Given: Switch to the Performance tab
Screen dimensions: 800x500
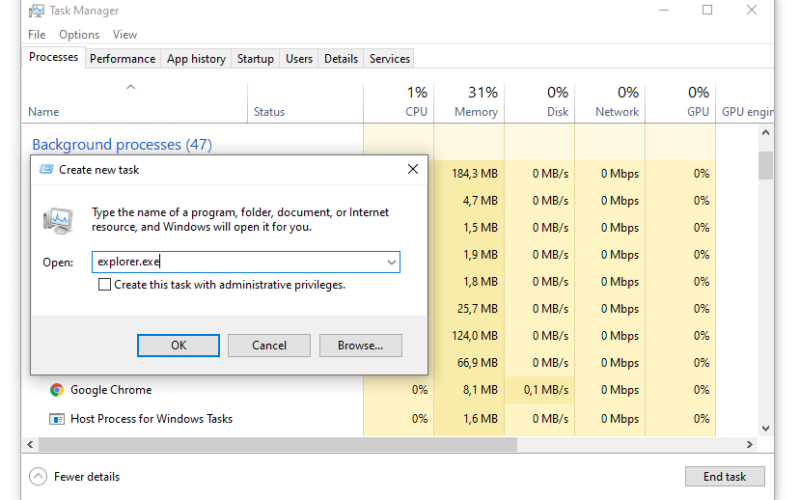Looking at the screenshot, I should point(122,59).
